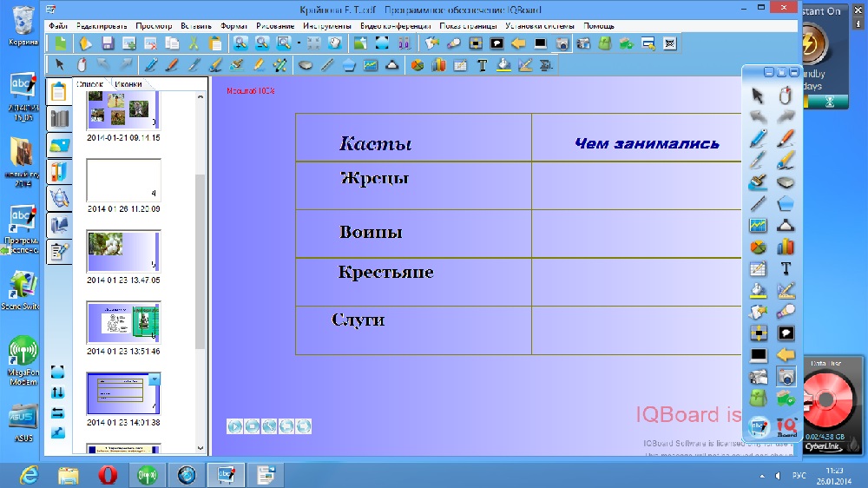The height and width of the screenshot is (488, 868).
Task: Click the pie chart icon in floating palette
Action: (x=758, y=247)
